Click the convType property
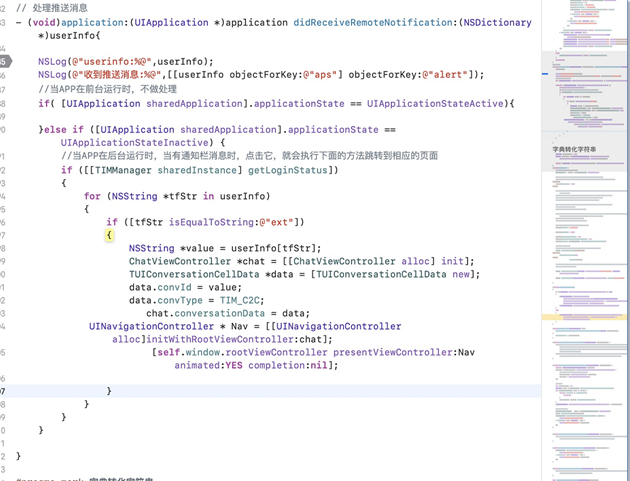This screenshot has height=481, width=630. point(180,301)
